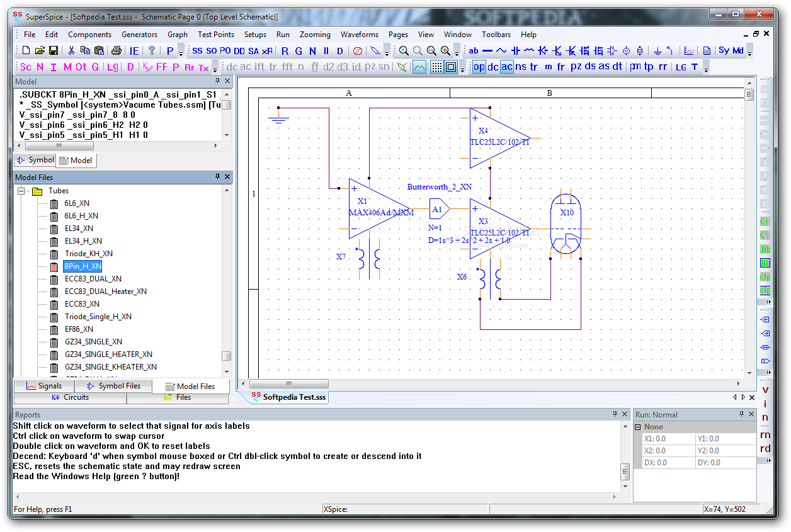The image size is (791, 532).
Task: Select the text label 'ab' tool
Action: (473, 50)
